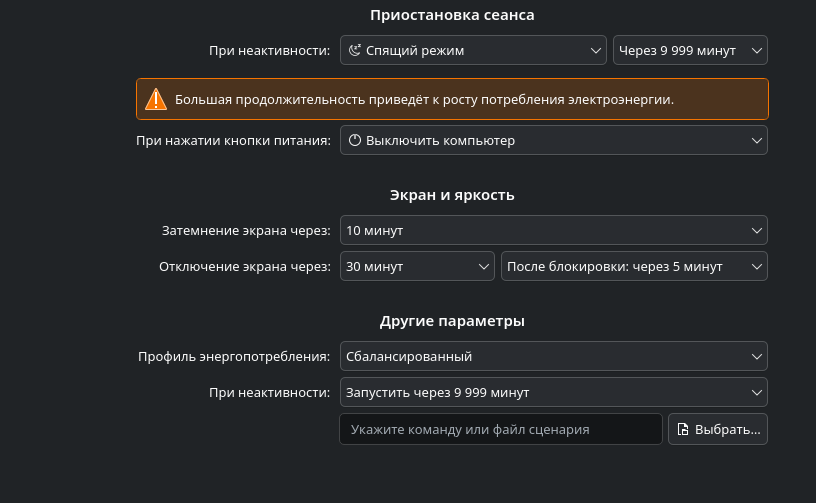
Task: Click the Профиль энергопотребления label
Action: pyautogui.click(x=234, y=357)
